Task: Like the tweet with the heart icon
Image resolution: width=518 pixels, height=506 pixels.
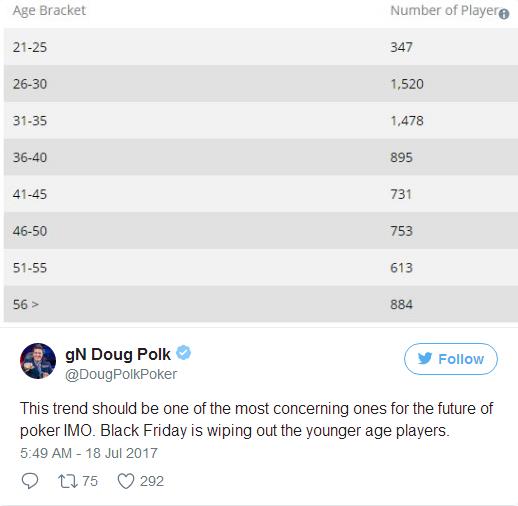Action: (126, 481)
